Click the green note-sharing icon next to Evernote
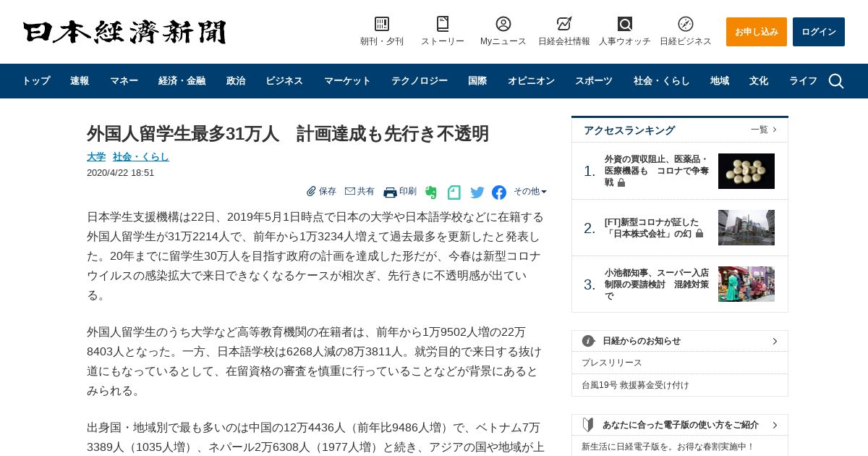The height and width of the screenshot is (456, 868). coord(454,193)
